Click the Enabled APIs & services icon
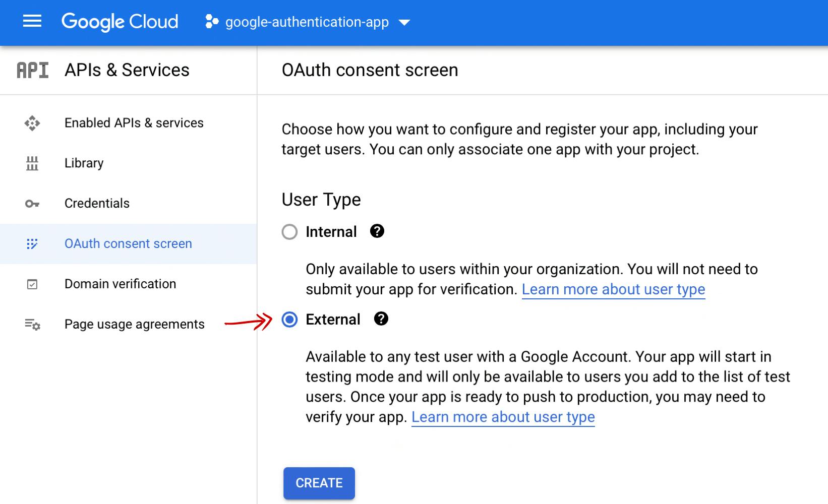Image resolution: width=828 pixels, height=504 pixels. pos(32,123)
